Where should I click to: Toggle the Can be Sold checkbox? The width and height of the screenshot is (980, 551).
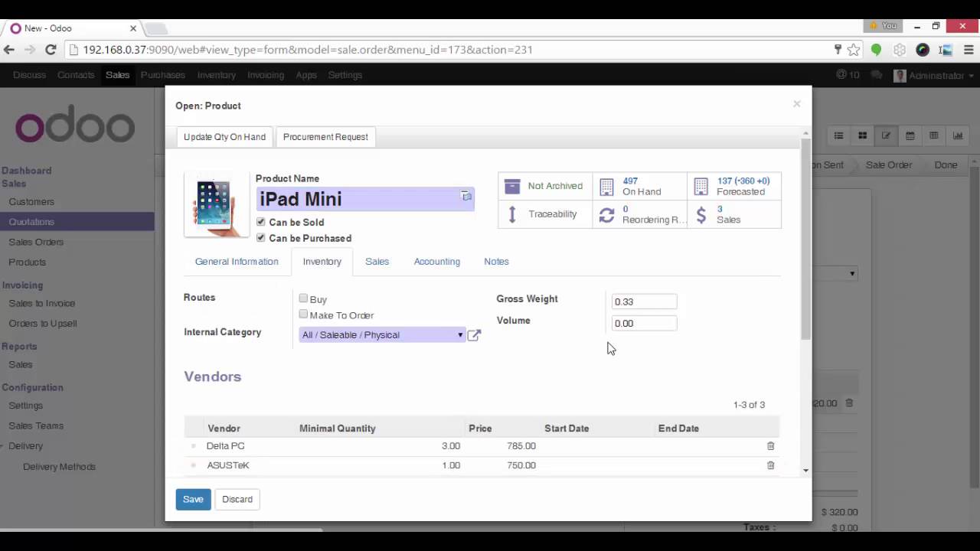pos(260,222)
